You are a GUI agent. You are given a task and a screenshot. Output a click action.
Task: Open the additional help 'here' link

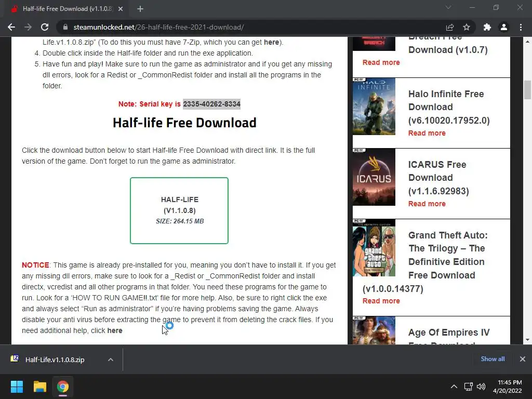pyautogui.click(x=115, y=330)
